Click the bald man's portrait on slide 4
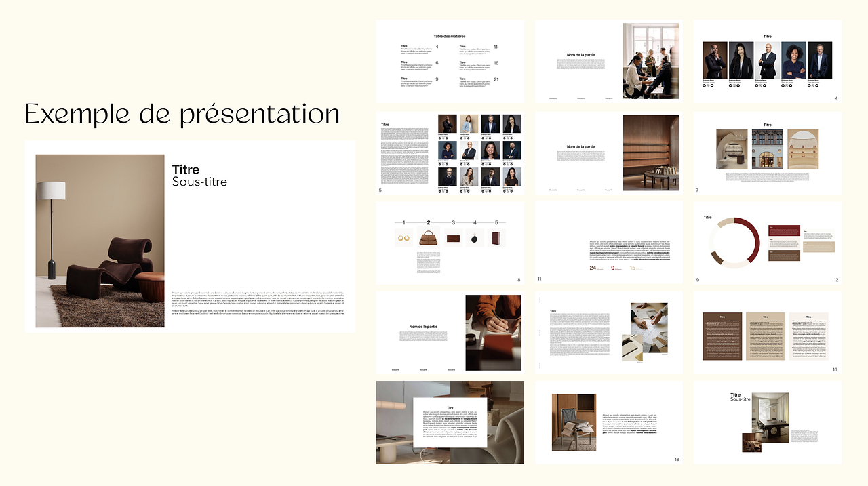868x486 pixels. click(768, 60)
